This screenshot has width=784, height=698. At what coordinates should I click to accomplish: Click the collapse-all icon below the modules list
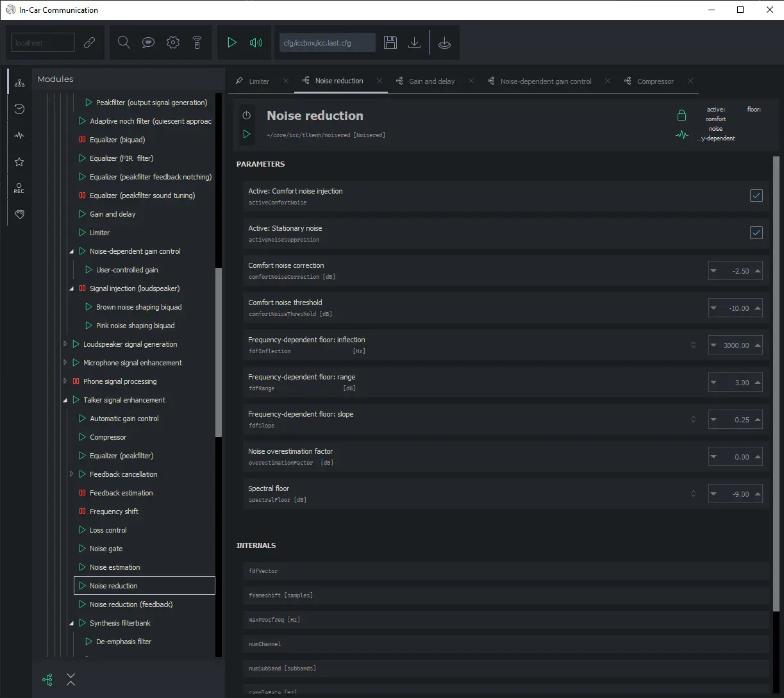click(71, 680)
